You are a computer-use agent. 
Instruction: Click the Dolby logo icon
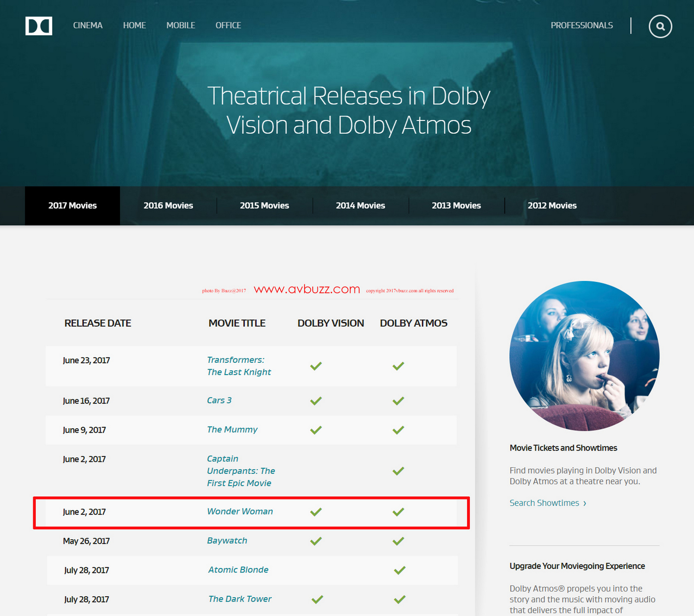point(39,26)
